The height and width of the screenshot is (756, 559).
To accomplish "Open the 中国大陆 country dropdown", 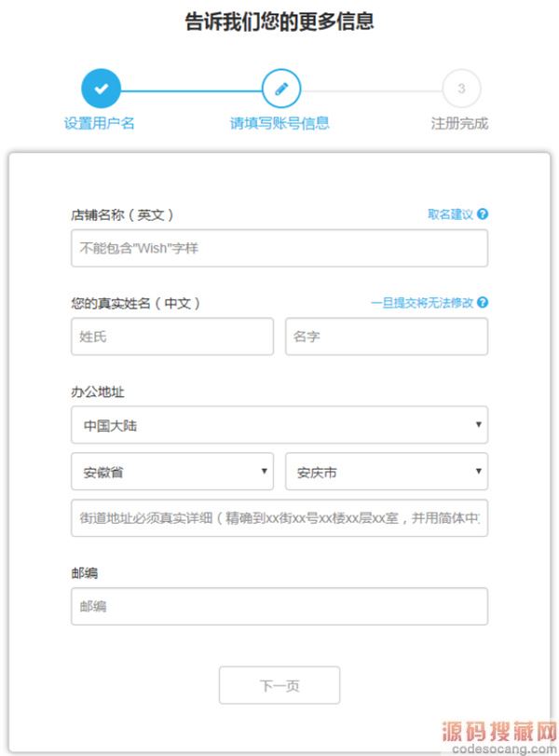I will pyautogui.click(x=279, y=425).
